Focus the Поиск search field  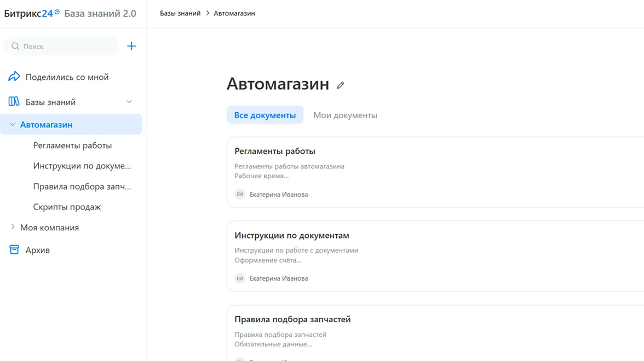[61, 46]
